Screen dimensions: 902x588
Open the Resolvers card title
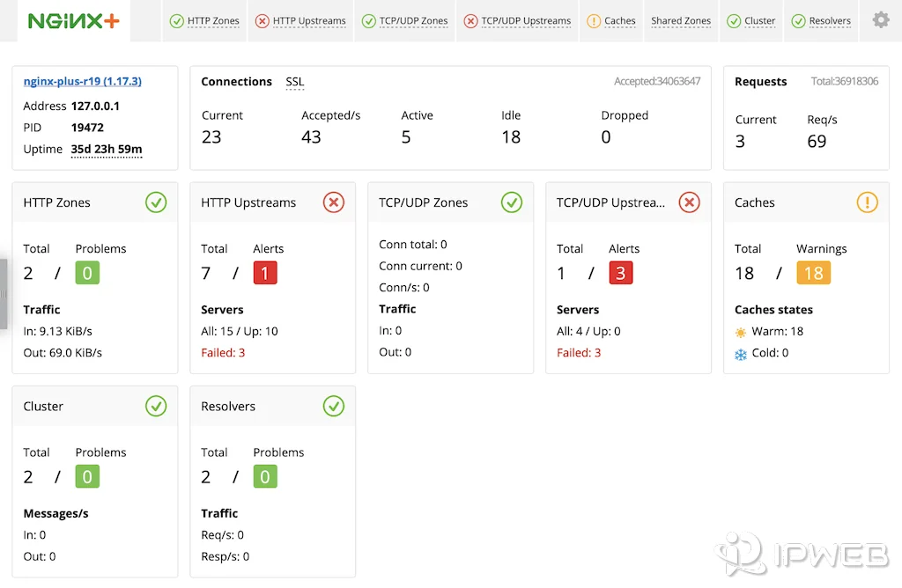(x=228, y=406)
